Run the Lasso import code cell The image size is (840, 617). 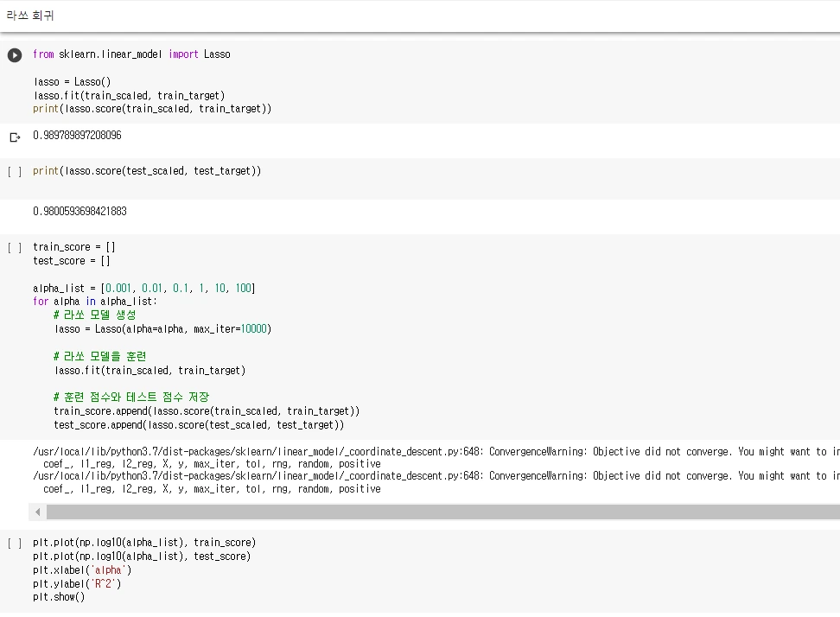[x=15, y=54]
